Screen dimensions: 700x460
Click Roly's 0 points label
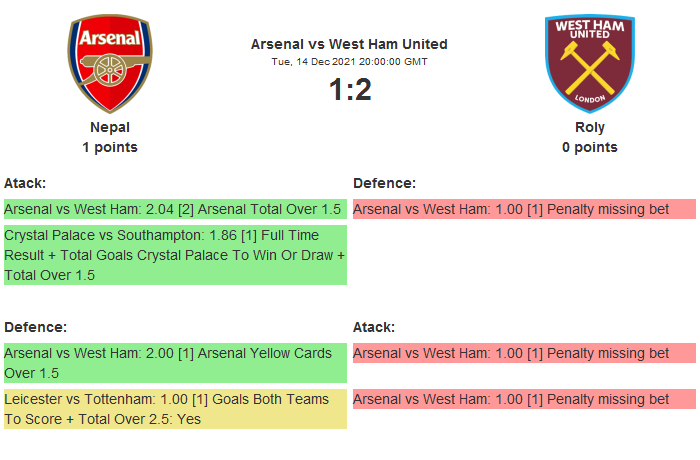point(589,147)
